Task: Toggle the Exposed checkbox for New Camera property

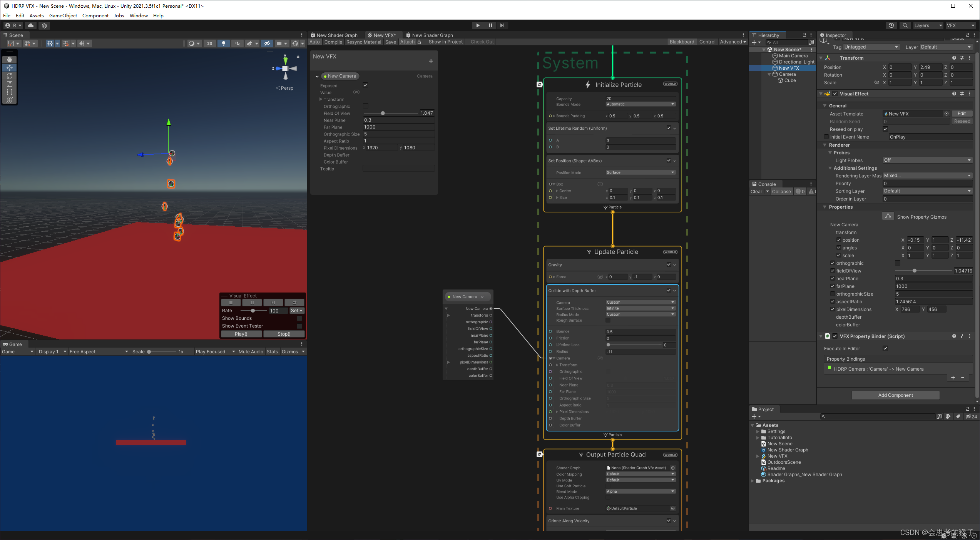Action: click(x=365, y=85)
